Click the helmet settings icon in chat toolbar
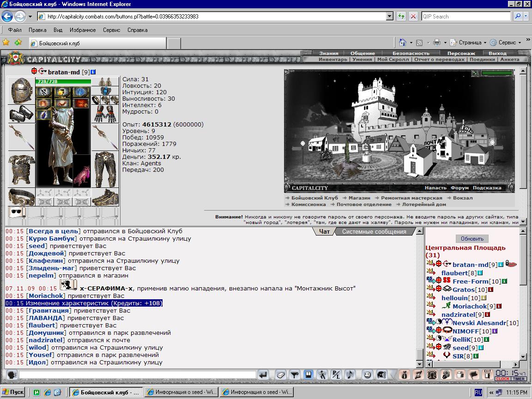The image size is (532, 399). [381, 375]
